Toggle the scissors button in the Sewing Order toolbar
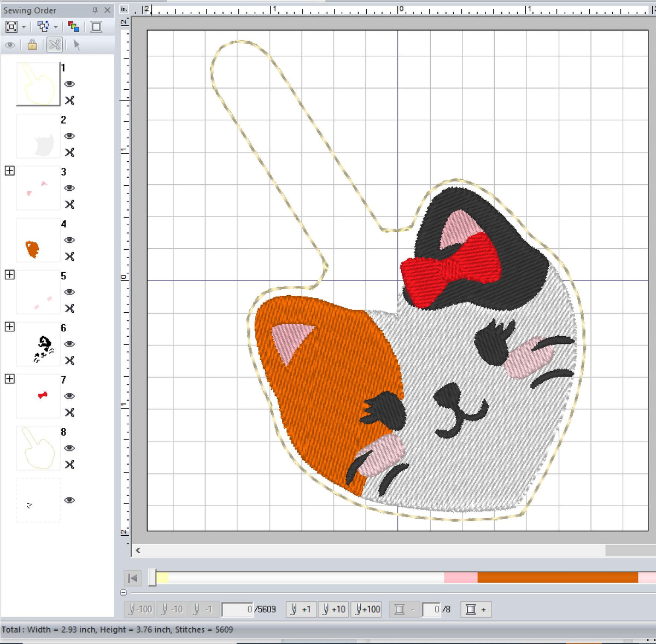The height and width of the screenshot is (644, 656). click(x=55, y=45)
